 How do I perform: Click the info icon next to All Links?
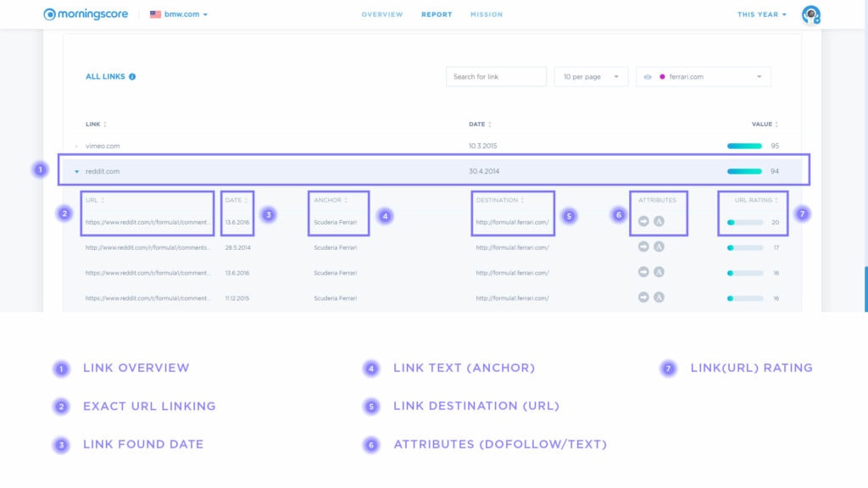tap(132, 77)
